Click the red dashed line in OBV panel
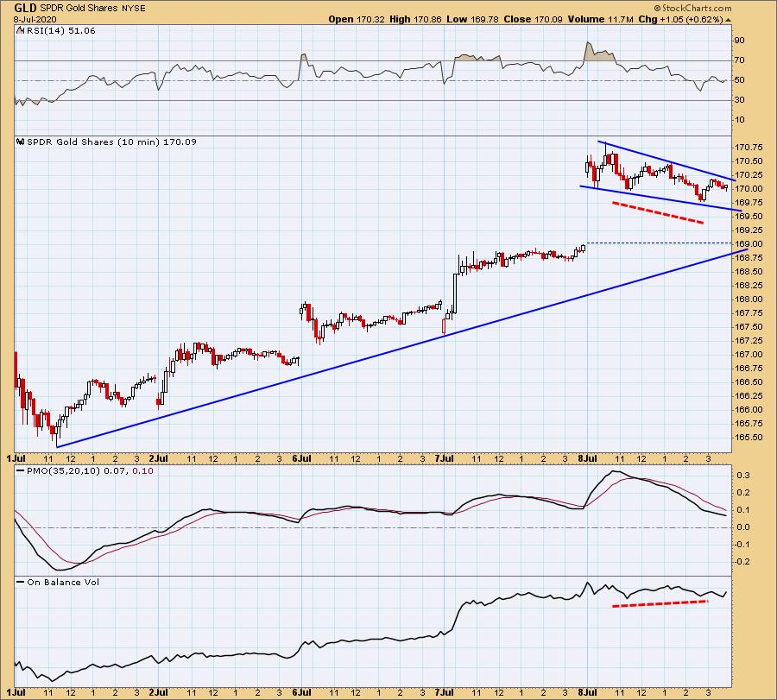 tap(660, 603)
